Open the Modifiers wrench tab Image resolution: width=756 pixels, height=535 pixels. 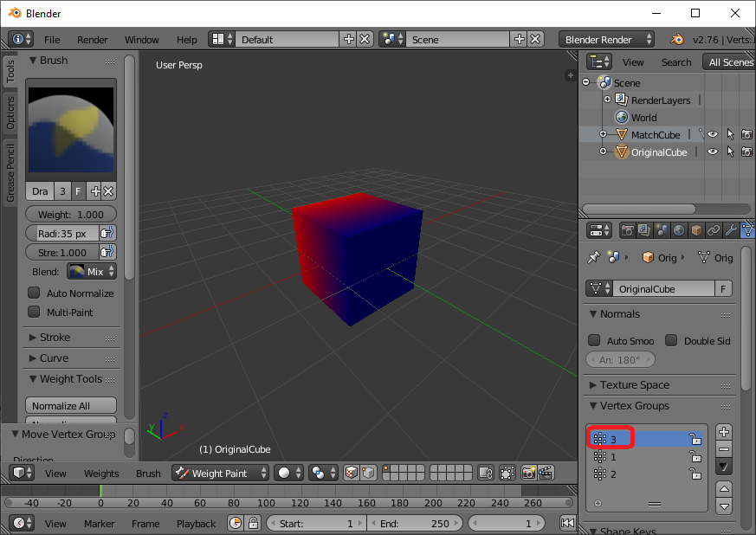pyautogui.click(x=730, y=231)
